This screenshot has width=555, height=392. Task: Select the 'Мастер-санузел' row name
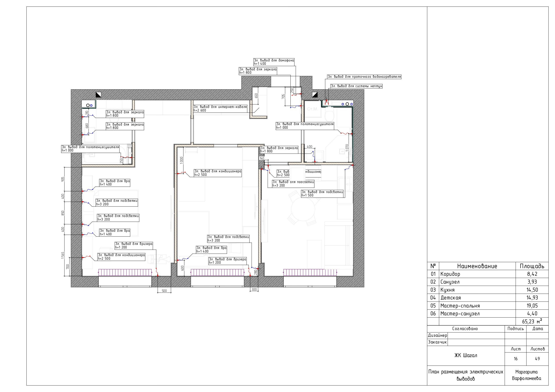(460, 314)
